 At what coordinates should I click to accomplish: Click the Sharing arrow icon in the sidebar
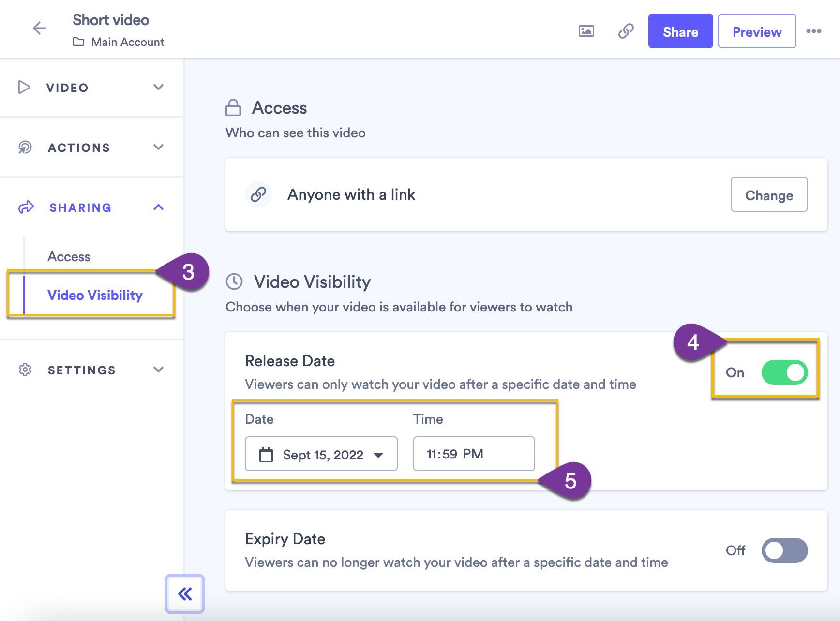coord(26,207)
